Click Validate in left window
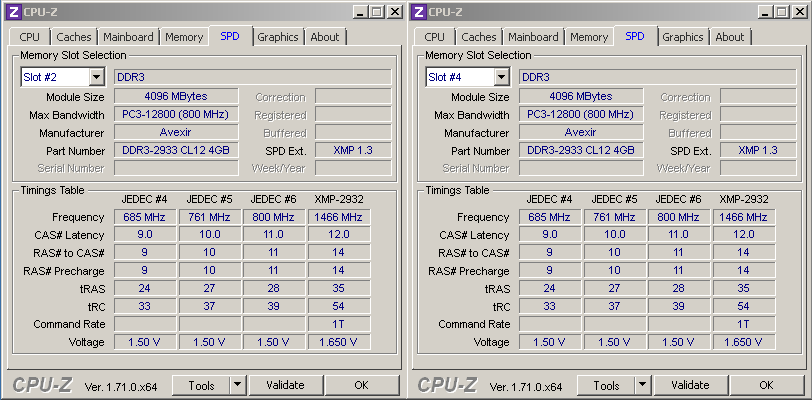This screenshot has height=400, width=812. [285, 385]
